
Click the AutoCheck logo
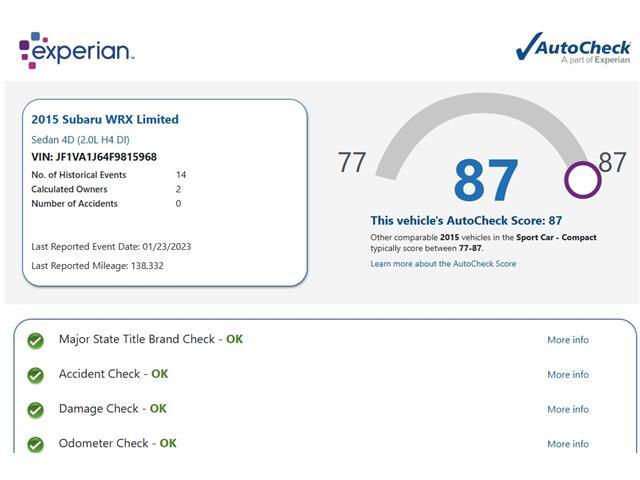click(x=573, y=48)
